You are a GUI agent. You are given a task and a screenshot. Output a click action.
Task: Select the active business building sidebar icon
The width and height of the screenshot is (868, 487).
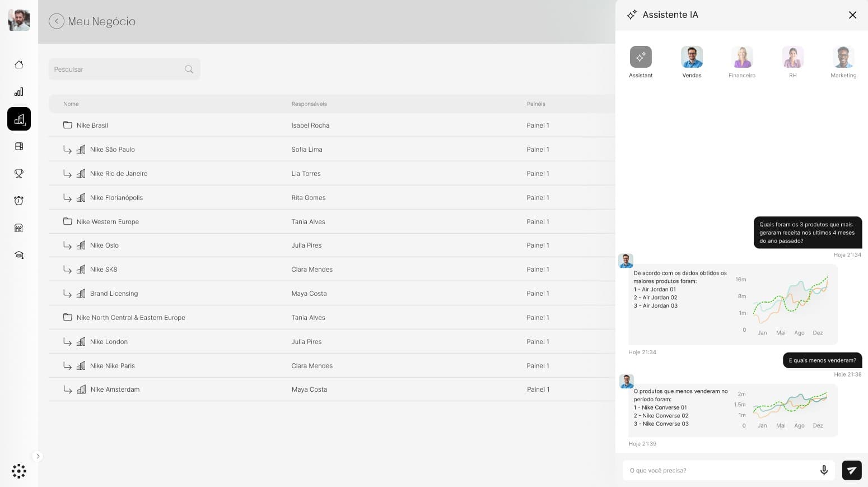19,119
